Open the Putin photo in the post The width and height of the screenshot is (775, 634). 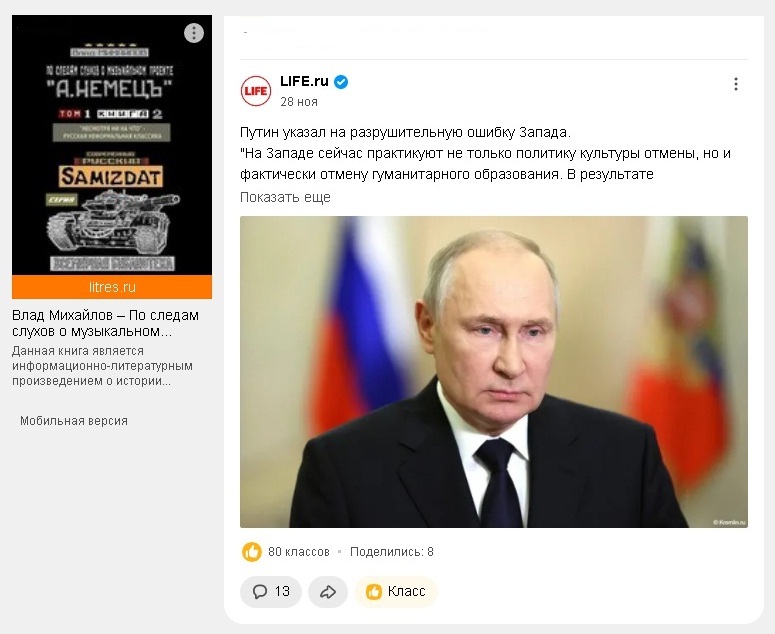pyautogui.click(x=494, y=372)
